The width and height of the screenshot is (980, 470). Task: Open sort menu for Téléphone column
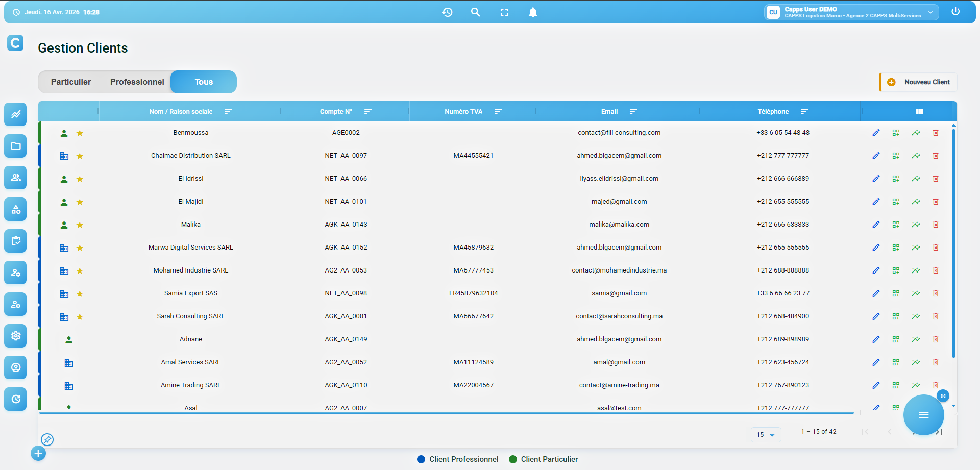804,112
